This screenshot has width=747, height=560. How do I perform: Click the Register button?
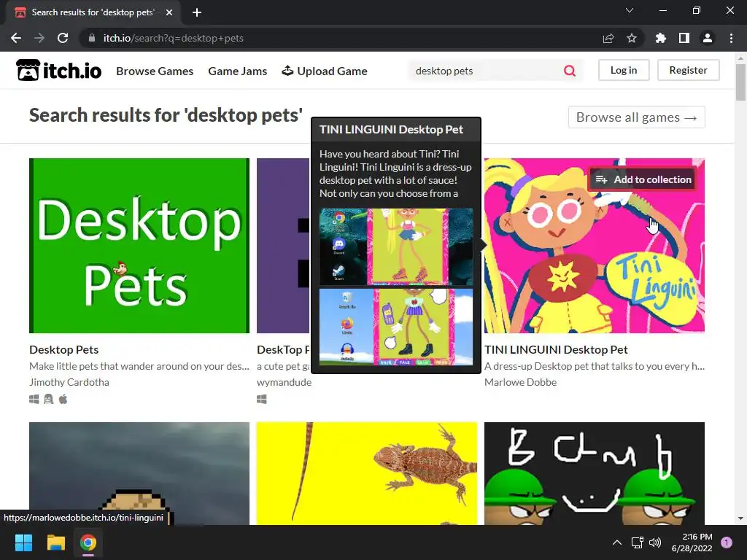point(688,70)
